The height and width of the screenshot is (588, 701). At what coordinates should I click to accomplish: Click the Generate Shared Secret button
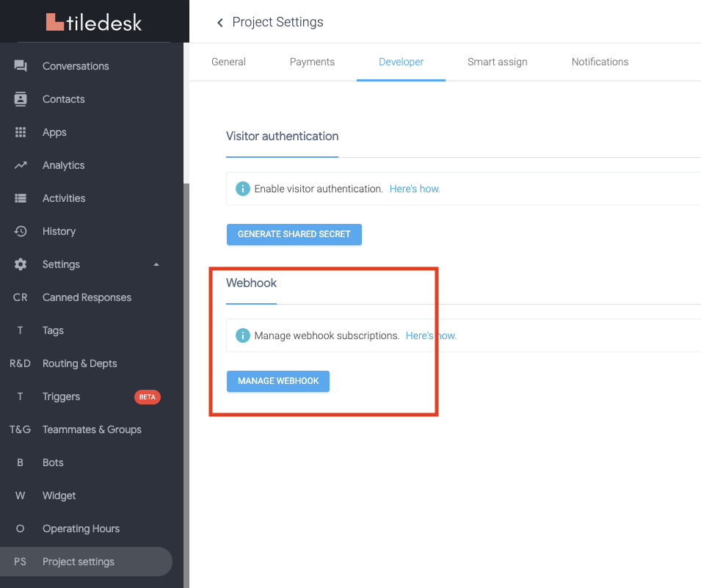coord(294,234)
